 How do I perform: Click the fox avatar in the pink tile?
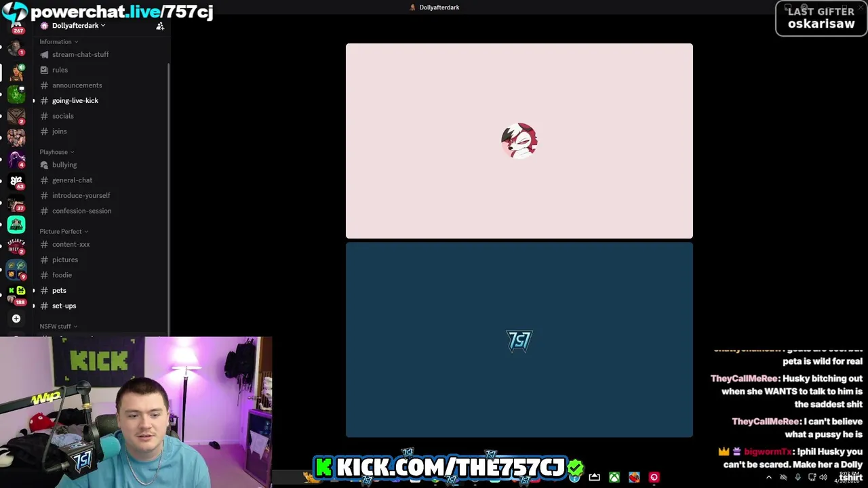[519, 141]
